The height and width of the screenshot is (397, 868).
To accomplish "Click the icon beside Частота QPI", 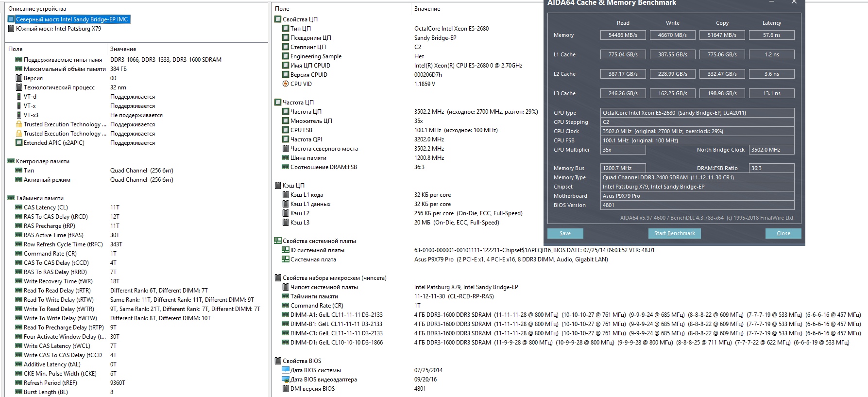I will tap(286, 139).
